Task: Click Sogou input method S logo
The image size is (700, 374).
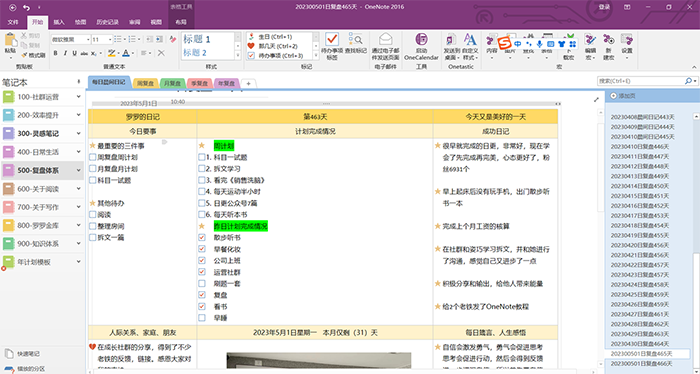Action: [504, 43]
